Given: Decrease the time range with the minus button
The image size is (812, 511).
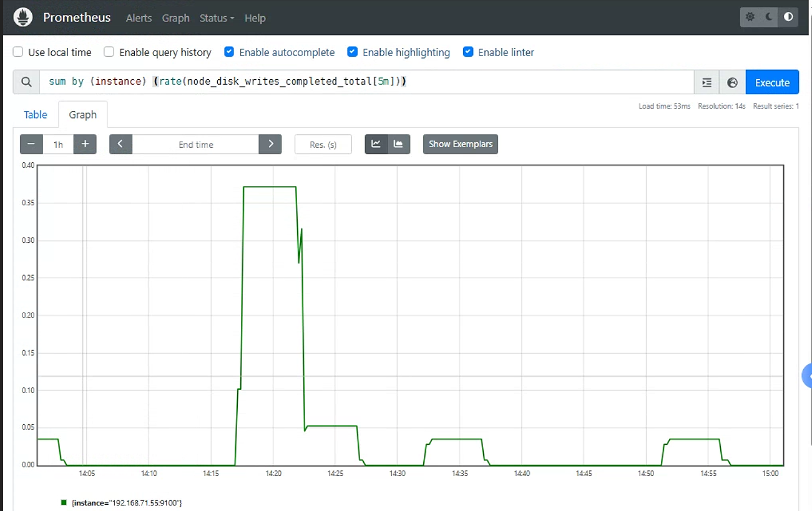Looking at the screenshot, I should point(31,144).
